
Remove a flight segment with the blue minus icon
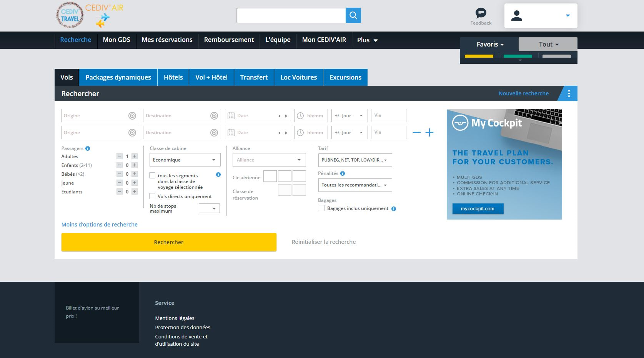[417, 132]
